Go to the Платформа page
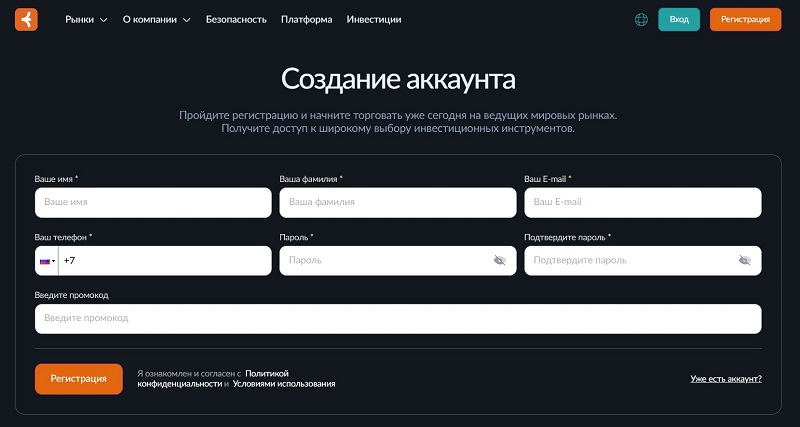Viewport: 800px width, 427px height. [306, 19]
